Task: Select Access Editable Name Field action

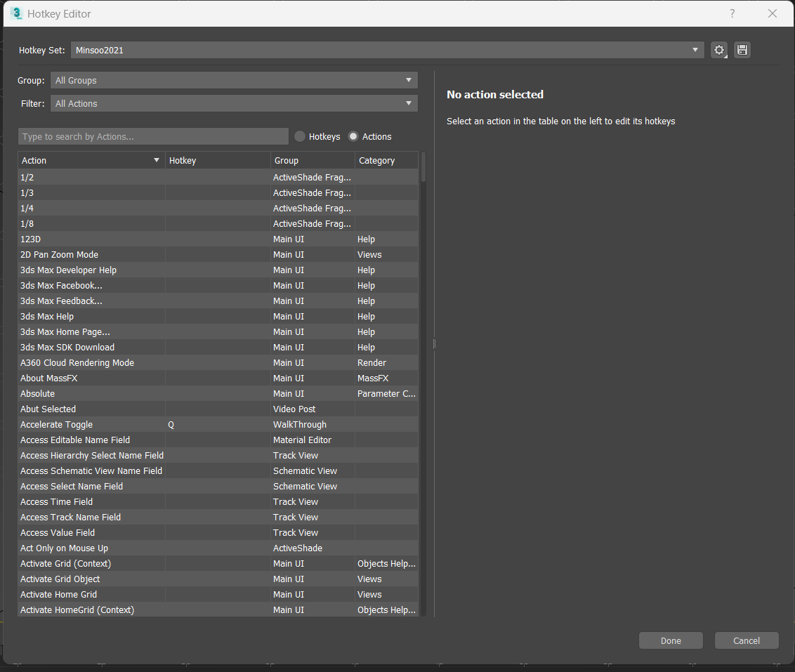Action: pyautogui.click(x=218, y=440)
